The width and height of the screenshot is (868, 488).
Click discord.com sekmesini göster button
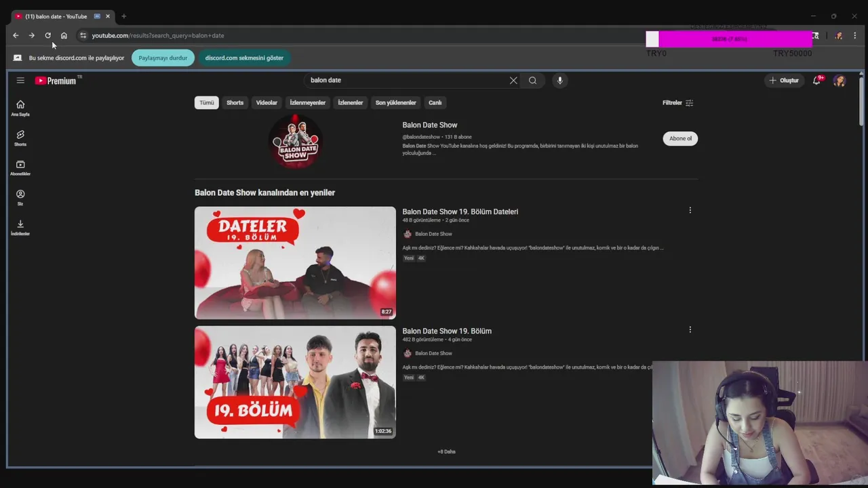point(244,58)
